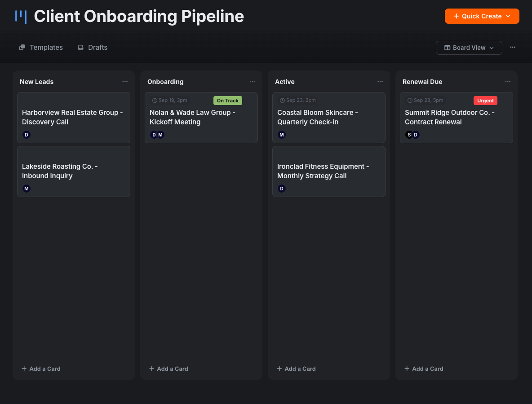The image size is (532, 404).
Task: Open the board options ellipsis next to Board View
Action: tap(513, 48)
